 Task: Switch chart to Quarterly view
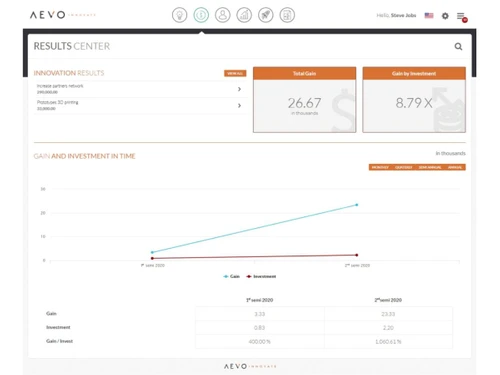tap(404, 167)
